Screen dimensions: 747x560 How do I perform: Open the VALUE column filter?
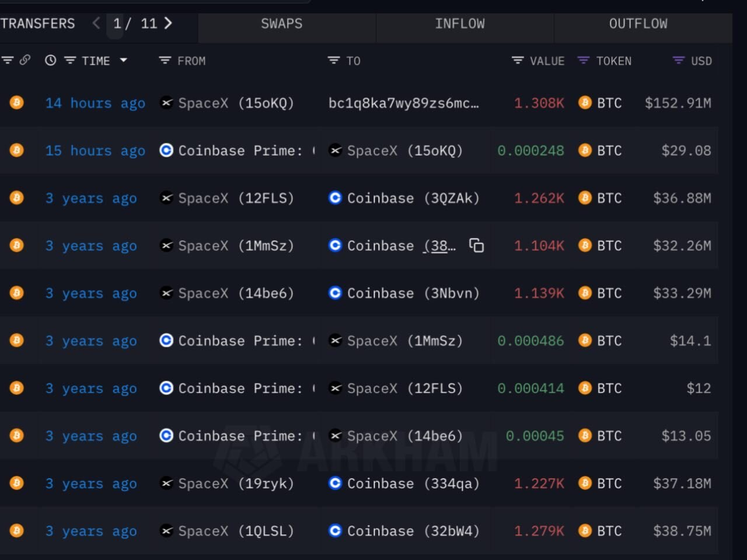coord(518,60)
